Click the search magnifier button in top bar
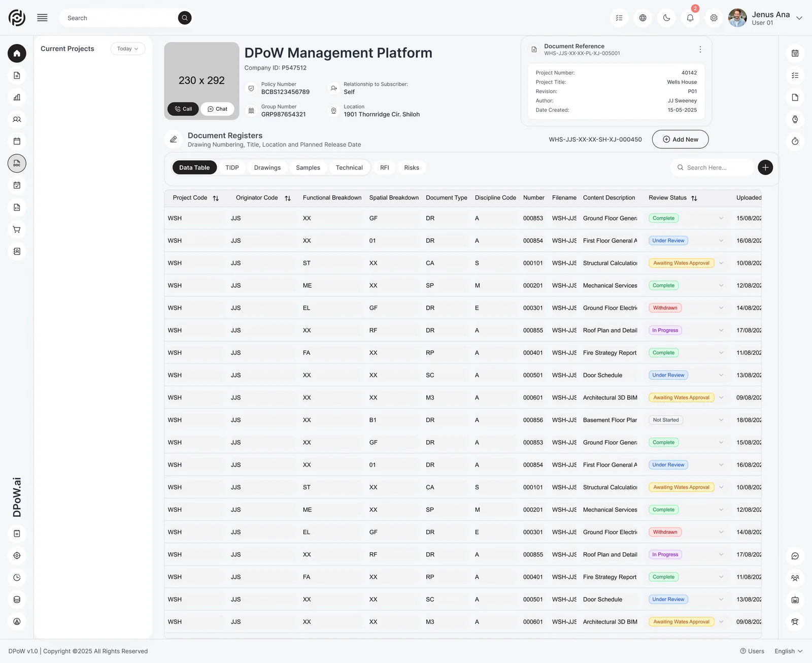Image resolution: width=812 pixels, height=663 pixels. (185, 18)
